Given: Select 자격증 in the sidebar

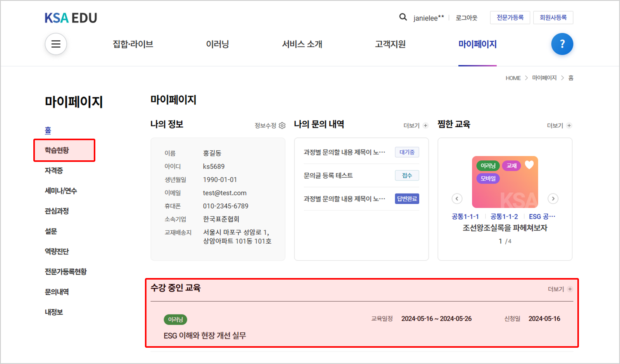Looking at the screenshot, I should coord(54,170).
